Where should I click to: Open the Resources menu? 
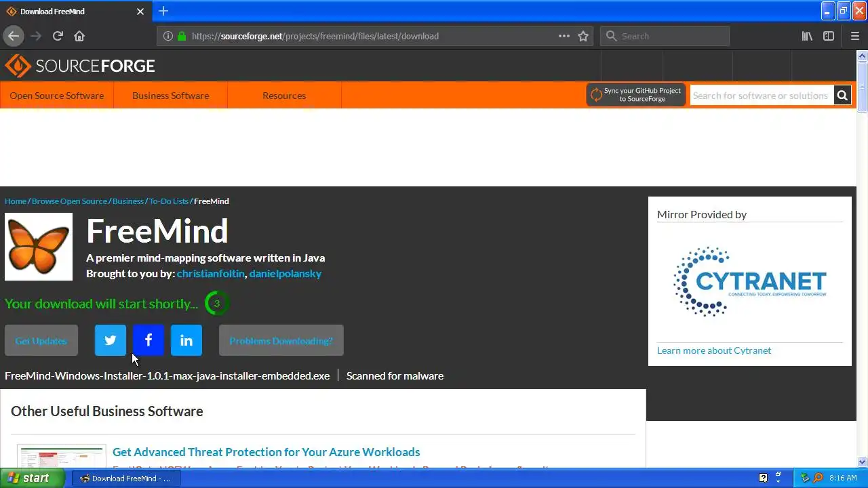point(284,96)
